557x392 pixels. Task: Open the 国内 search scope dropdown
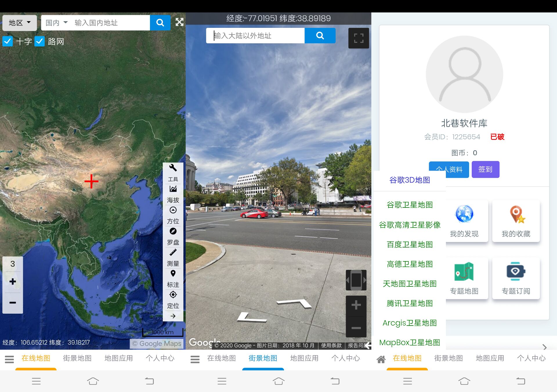tap(57, 23)
